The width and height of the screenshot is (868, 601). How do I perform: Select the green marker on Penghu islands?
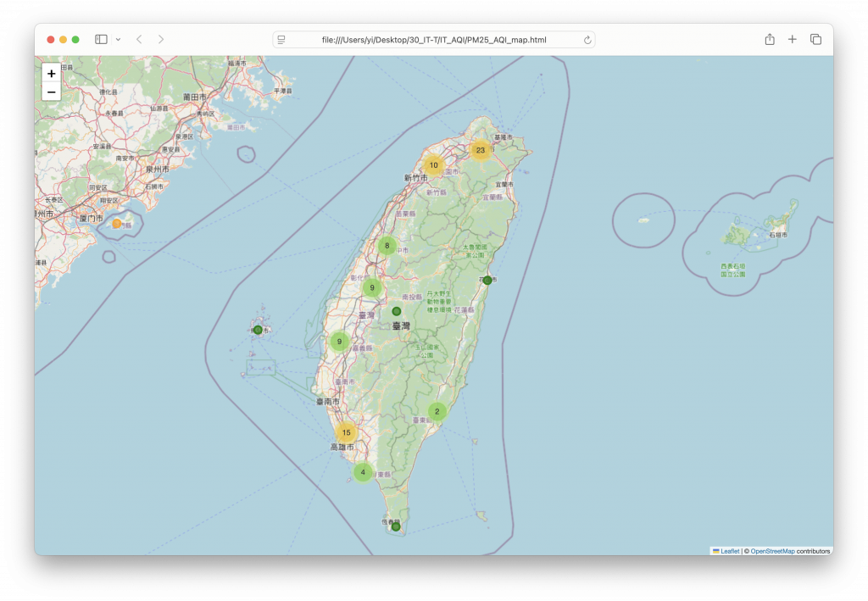point(258,330)
